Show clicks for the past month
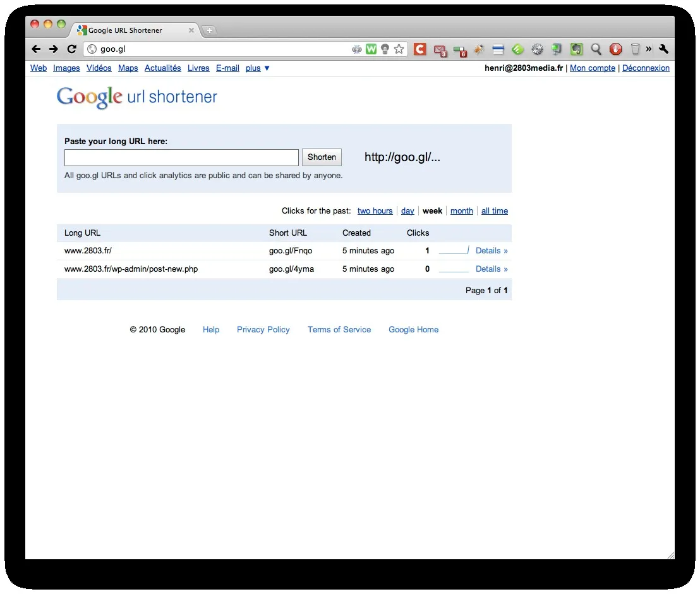Image resolution: width=700 pixels, height=594 pixels. [x=462, y=211]
